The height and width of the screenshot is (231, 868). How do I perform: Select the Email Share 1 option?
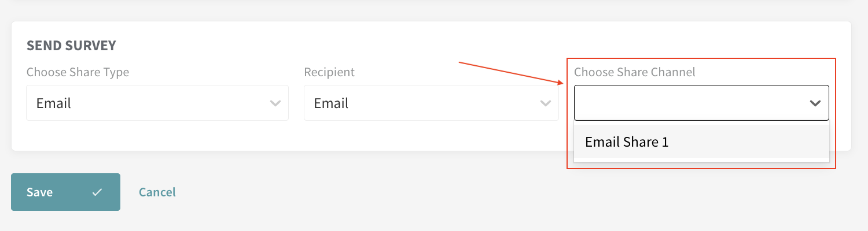pyautogui.click(x=701, y=142)
